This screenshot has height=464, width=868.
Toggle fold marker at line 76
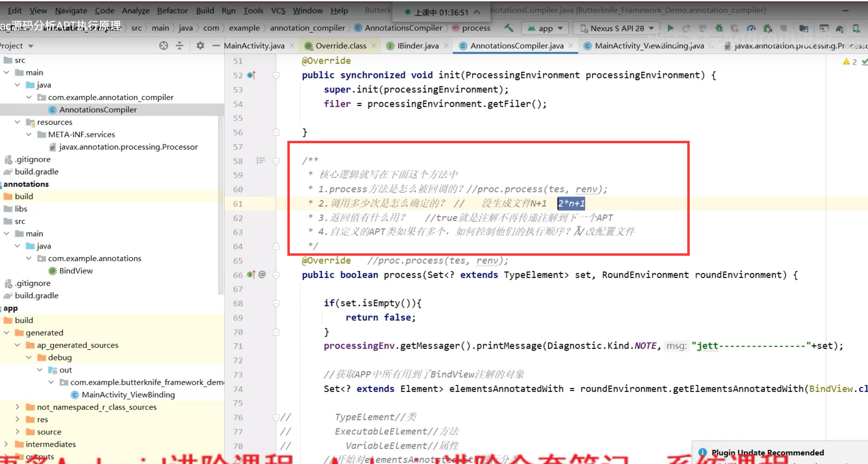276,417
